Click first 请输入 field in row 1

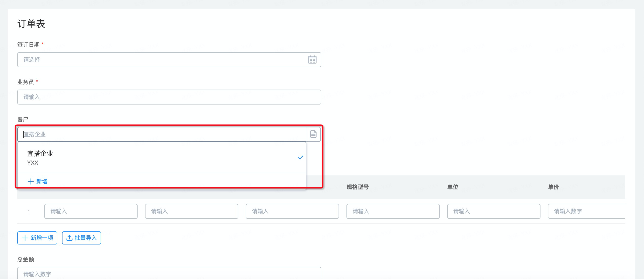tap(91, 211)
